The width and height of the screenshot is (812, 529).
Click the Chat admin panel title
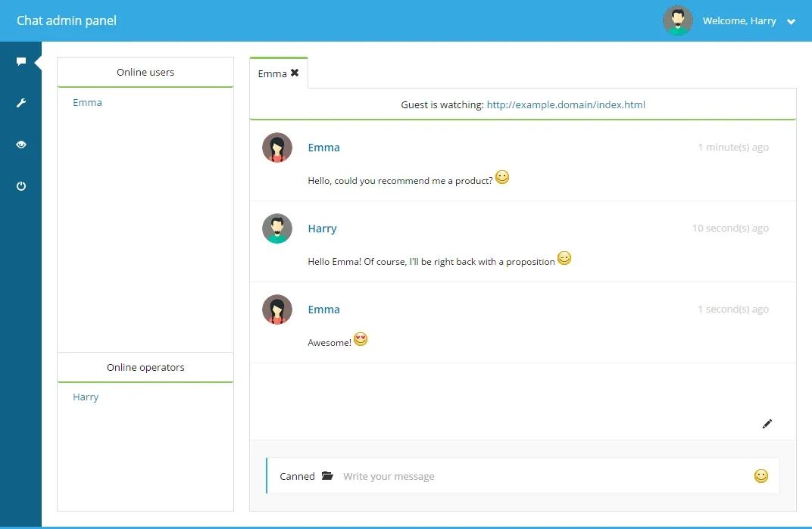click(x=67, y=20)
